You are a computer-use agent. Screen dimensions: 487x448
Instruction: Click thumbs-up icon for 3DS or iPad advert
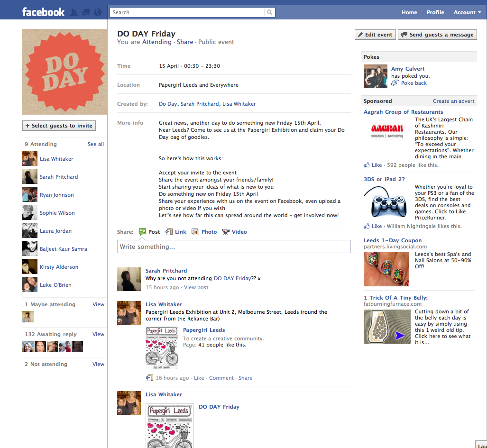pyautogui.click(x=367, y=226)
